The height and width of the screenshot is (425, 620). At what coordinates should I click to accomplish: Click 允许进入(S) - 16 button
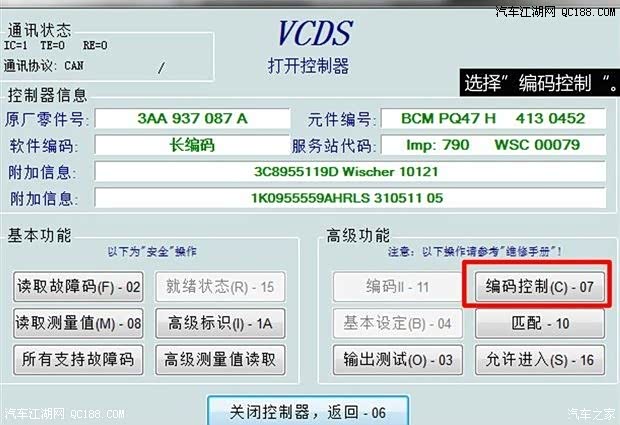[540, 360]
